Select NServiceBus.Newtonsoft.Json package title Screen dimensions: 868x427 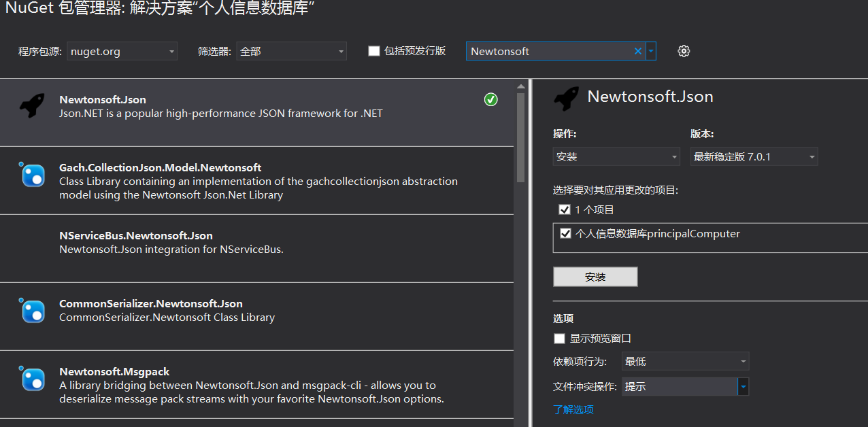point(136,235)
